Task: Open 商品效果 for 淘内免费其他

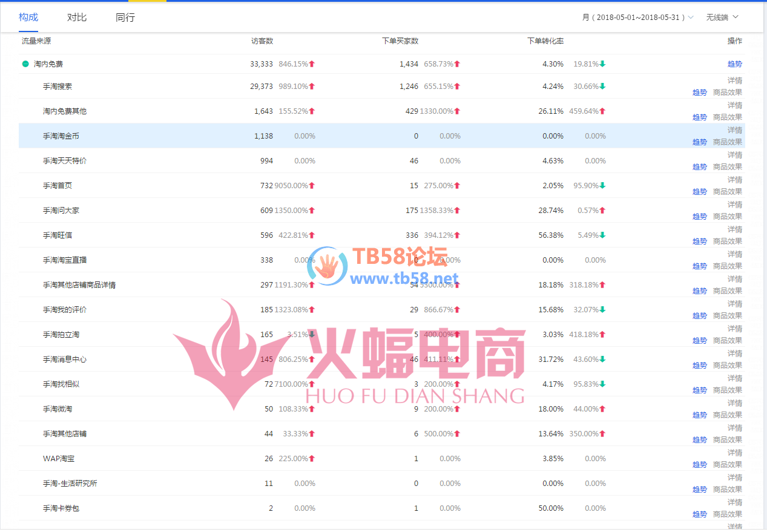Action: [x=728, y=117]
